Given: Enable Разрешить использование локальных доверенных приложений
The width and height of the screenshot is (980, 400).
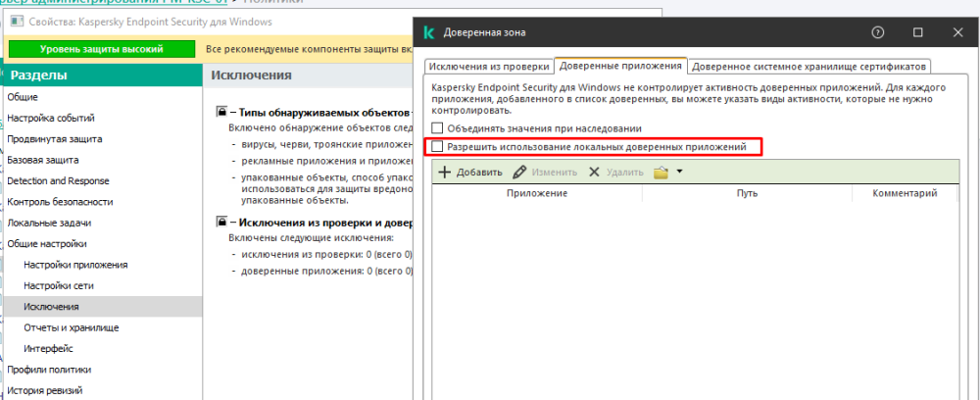Looking at the screenshot, I should pyautogui.click(x=437, y=147).
